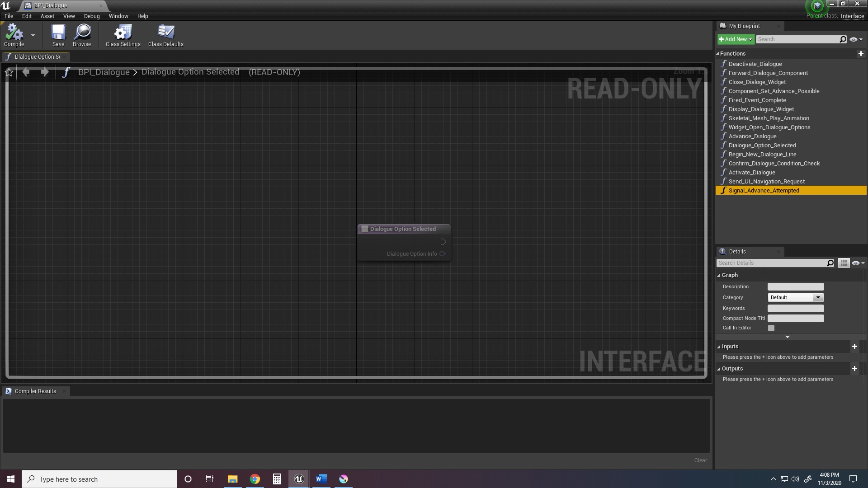Click the Add New button
This screenshot has height=488, width=868.
[x=734, y=39]
